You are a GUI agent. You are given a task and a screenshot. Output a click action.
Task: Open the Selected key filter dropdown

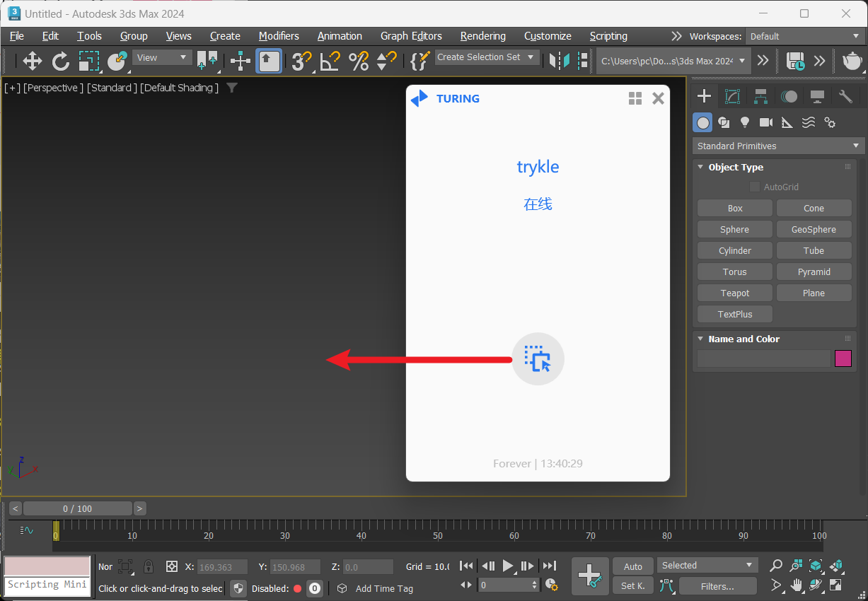coord(707,565)
